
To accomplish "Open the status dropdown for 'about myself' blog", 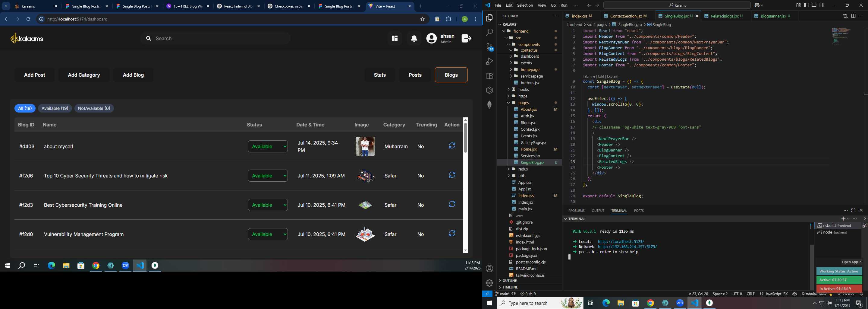I will (x=268, y=146).
